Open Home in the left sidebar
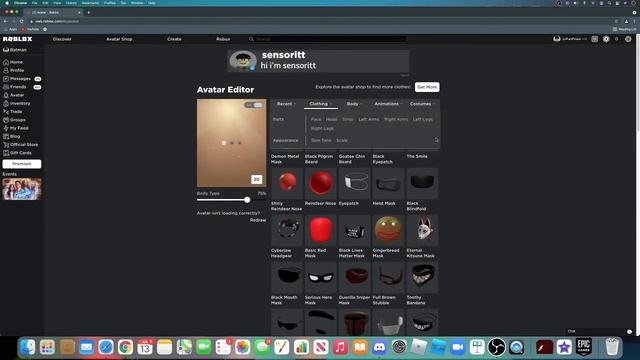Image resolution: width=640 pixels, height=360 pixels. click(13, 62)
